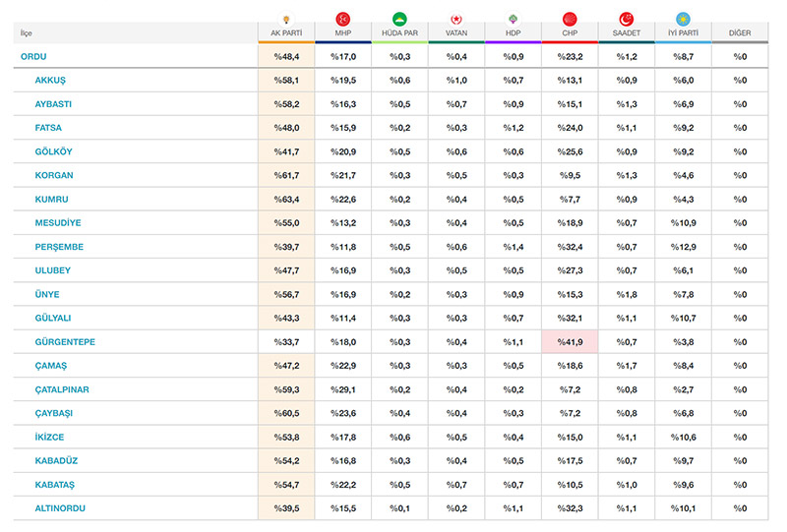Select the FATSA district row link
The height and width of the screenshot is (532, 787).
48,128
